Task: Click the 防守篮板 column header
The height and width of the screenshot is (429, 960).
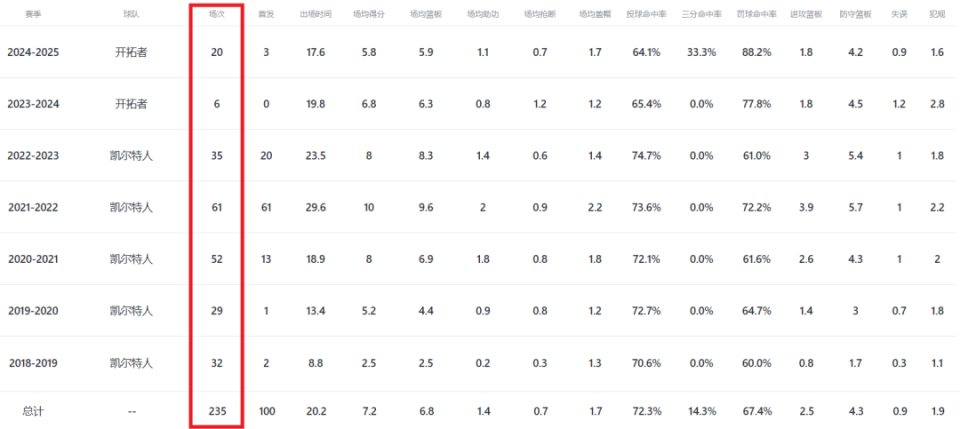Action: click(856, 13)
